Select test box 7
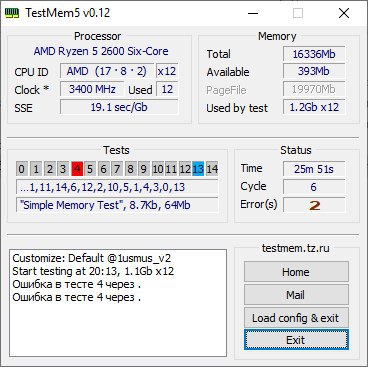368x367 pixels. click(117, 169)
